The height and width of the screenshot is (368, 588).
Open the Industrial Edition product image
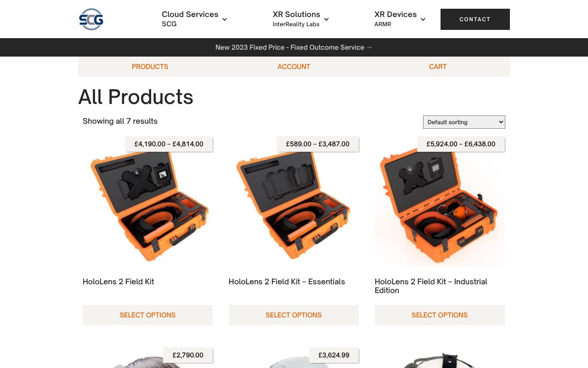440,202
